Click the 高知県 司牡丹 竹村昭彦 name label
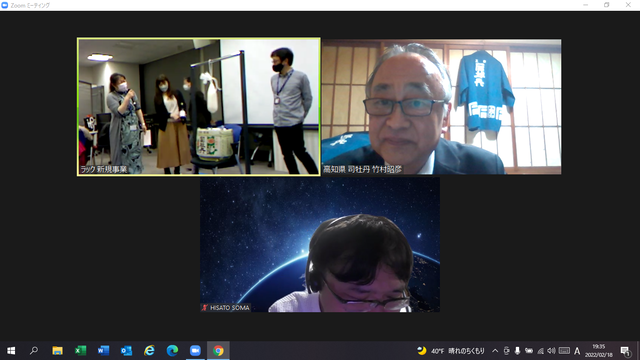The image size is (640, 360). point(363,169)
